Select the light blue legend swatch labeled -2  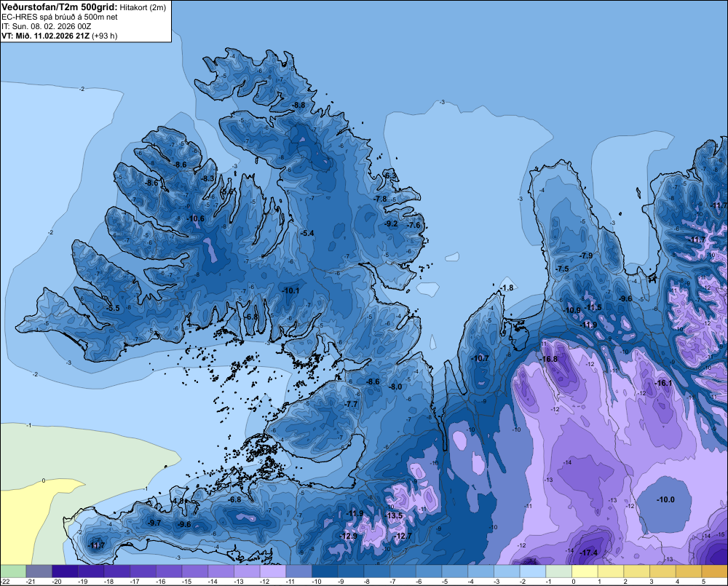click(533, 571)
